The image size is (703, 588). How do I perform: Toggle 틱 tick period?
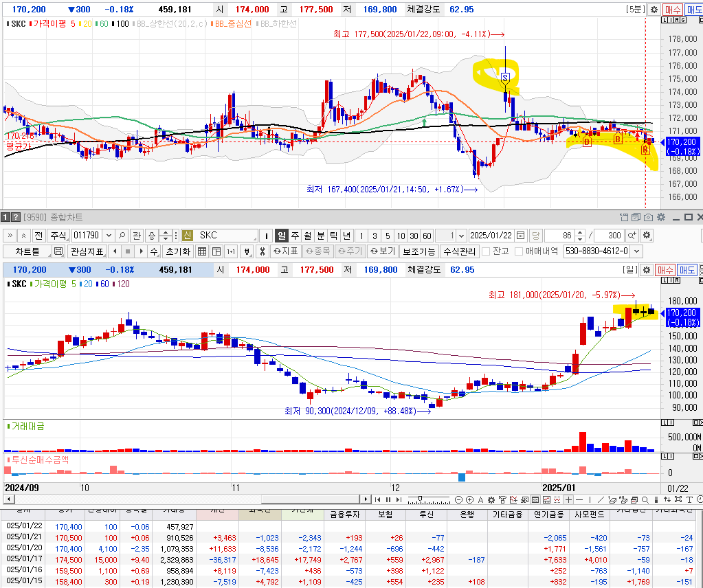coord(333,236)
